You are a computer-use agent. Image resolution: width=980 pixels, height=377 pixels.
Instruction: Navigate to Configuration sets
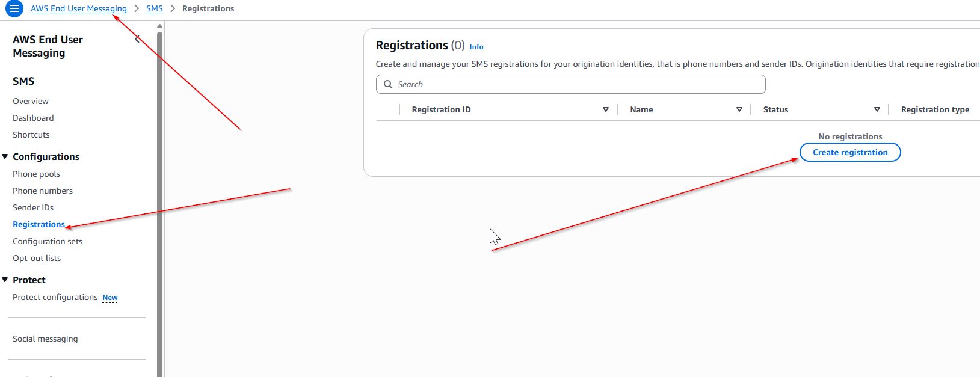tap(48, 241)
